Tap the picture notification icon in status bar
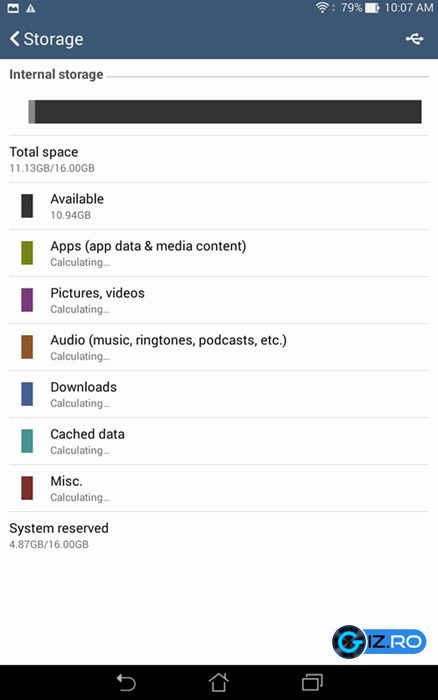Screen dimensions: 438x700 pyautogui.click(x=13, y=8)
